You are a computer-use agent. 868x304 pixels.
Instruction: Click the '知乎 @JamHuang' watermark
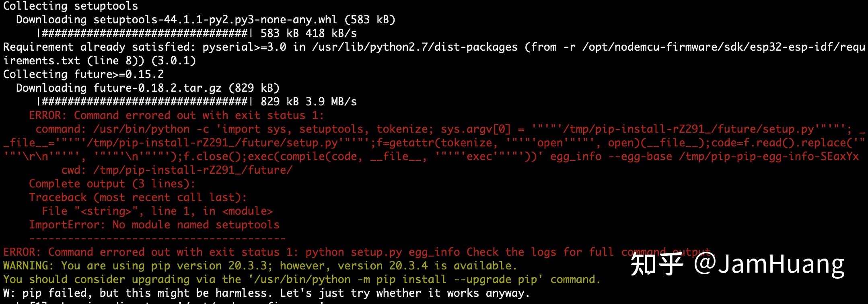click(x=737, y=264)
